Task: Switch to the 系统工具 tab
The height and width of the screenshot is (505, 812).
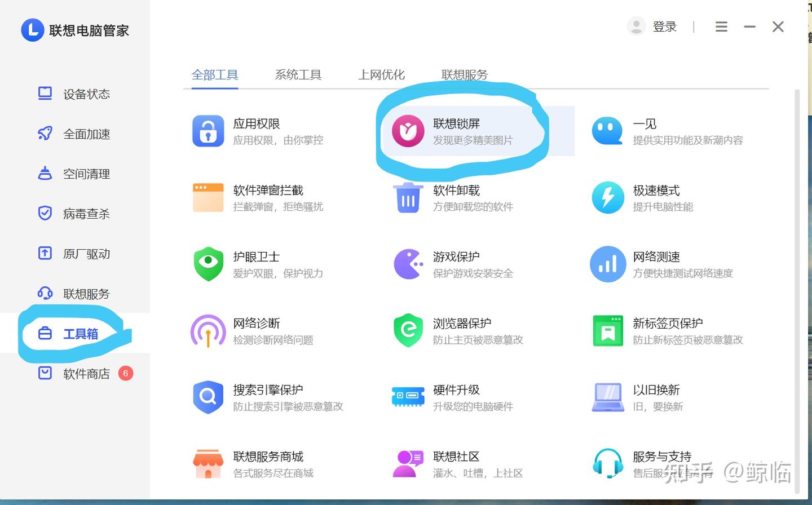Action: pyautogui.click(x=298, y=75)
